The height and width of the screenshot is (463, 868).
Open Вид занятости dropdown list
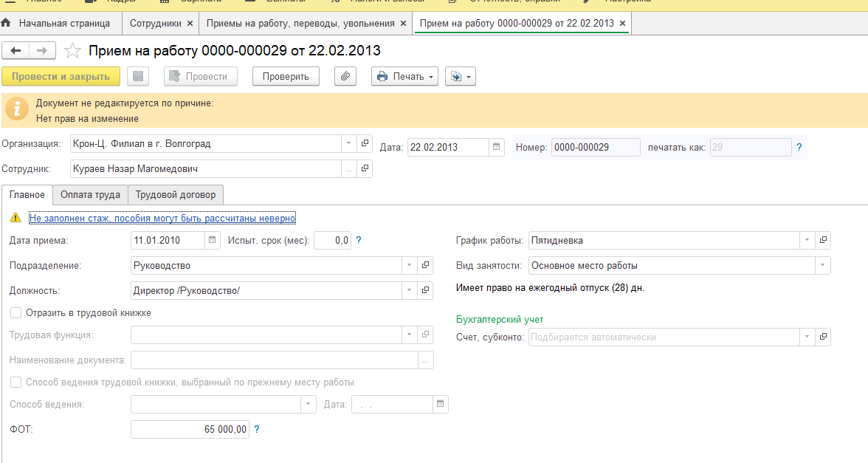[x=821, y=266]
